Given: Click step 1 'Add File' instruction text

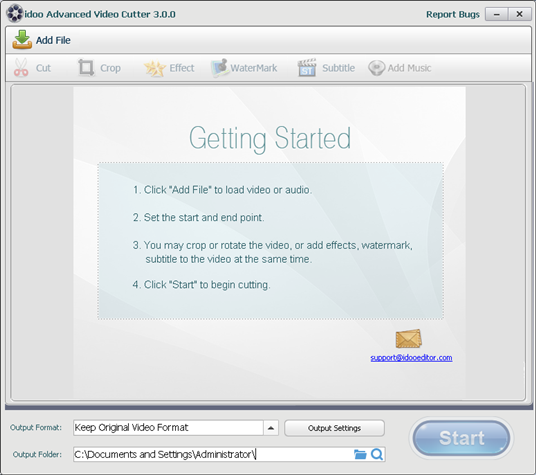Looking at the screenshot, I should 222,190.
